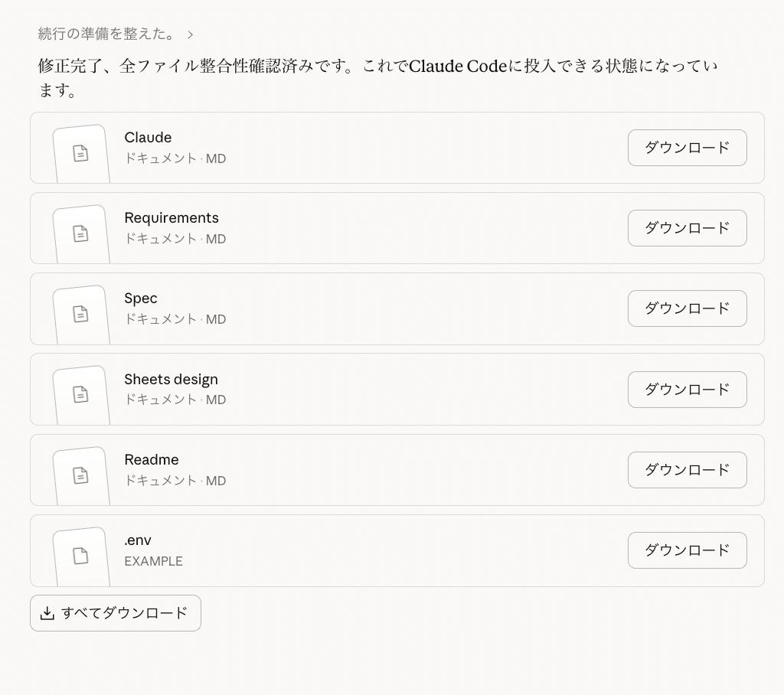
Task: Click the .env file icon
Action: (80, 556)
